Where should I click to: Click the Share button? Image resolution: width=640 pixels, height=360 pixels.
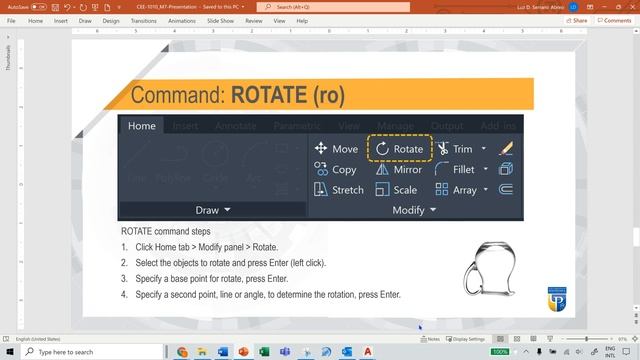pyautogui.click(x=577, y=20)
